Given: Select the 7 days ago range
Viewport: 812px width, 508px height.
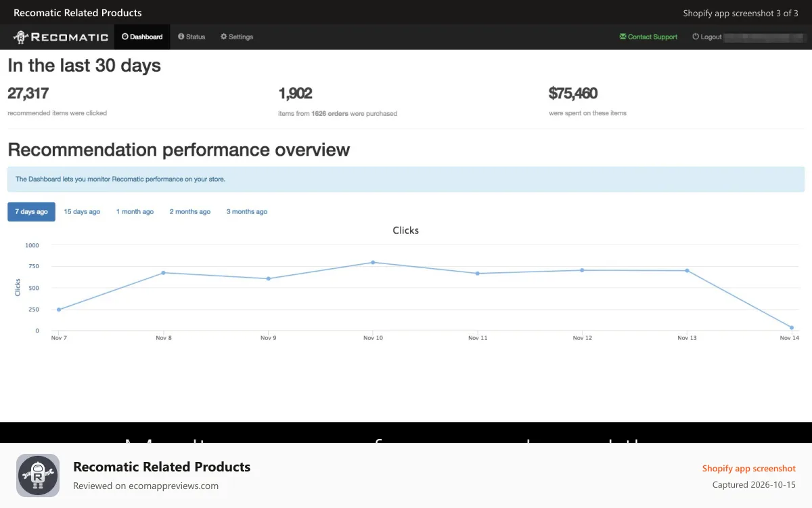Looking at the screenshot, I should (x=31, y=211).
